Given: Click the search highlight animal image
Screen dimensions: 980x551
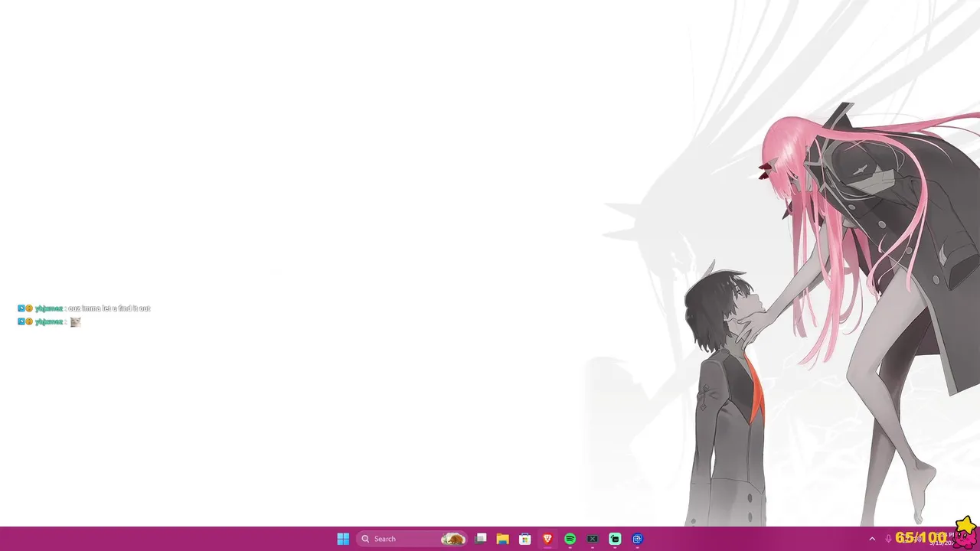Looking at the screenshot, I should [x=453, y=539].
